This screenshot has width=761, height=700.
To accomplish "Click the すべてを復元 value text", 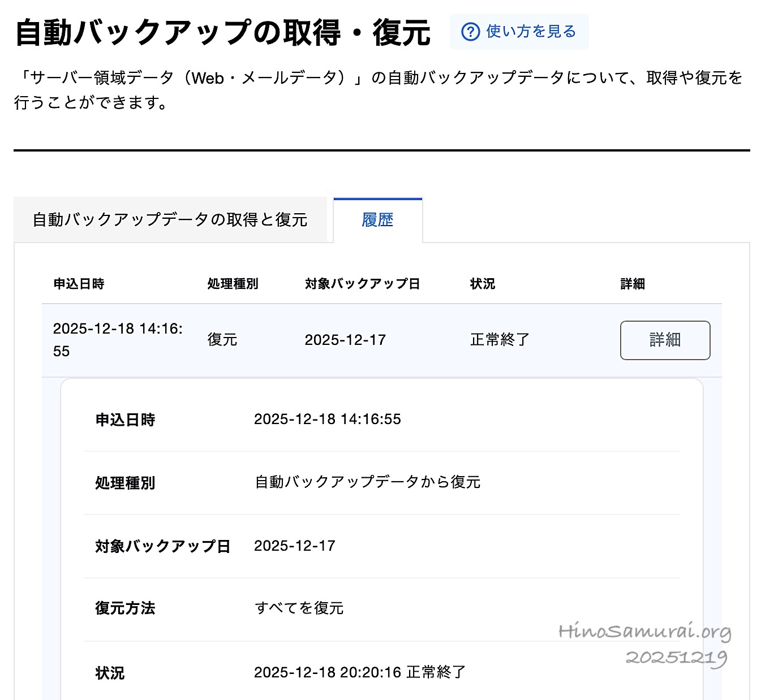I will coord(299,608).
